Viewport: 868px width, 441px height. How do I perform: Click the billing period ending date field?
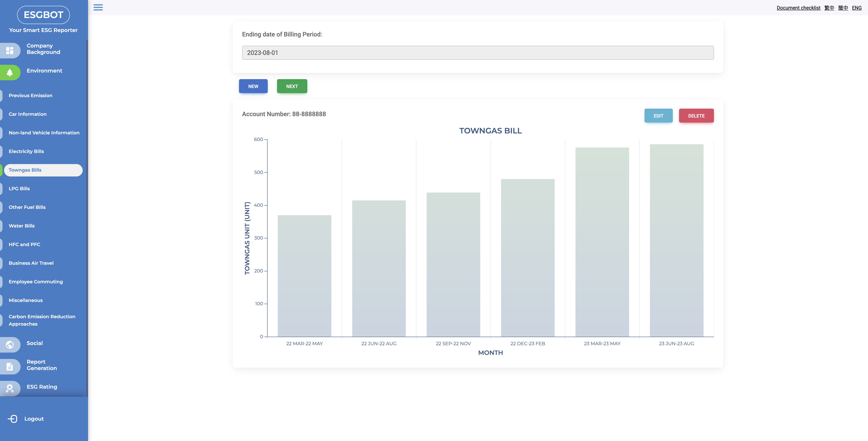477,53
